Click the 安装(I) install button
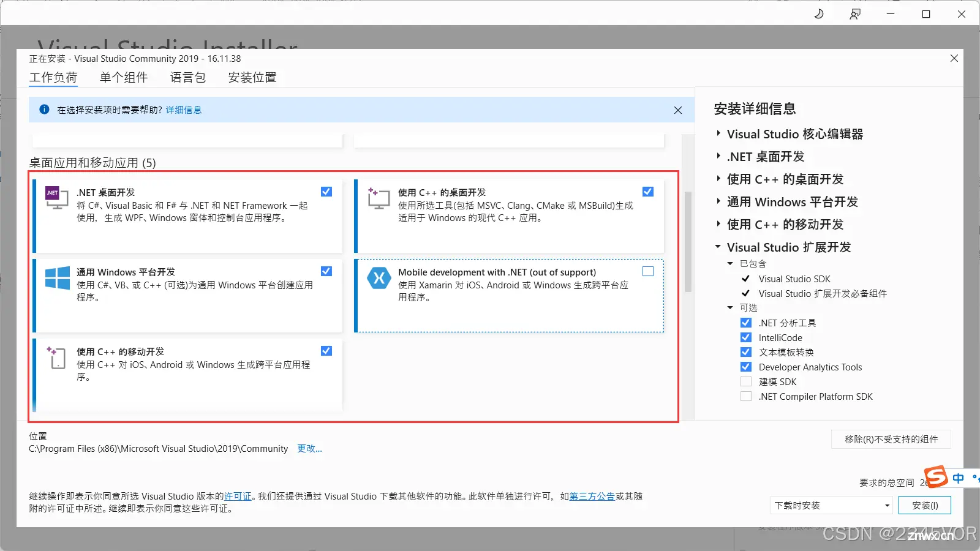This screenshot has width=980, height=551. [925, 505]
